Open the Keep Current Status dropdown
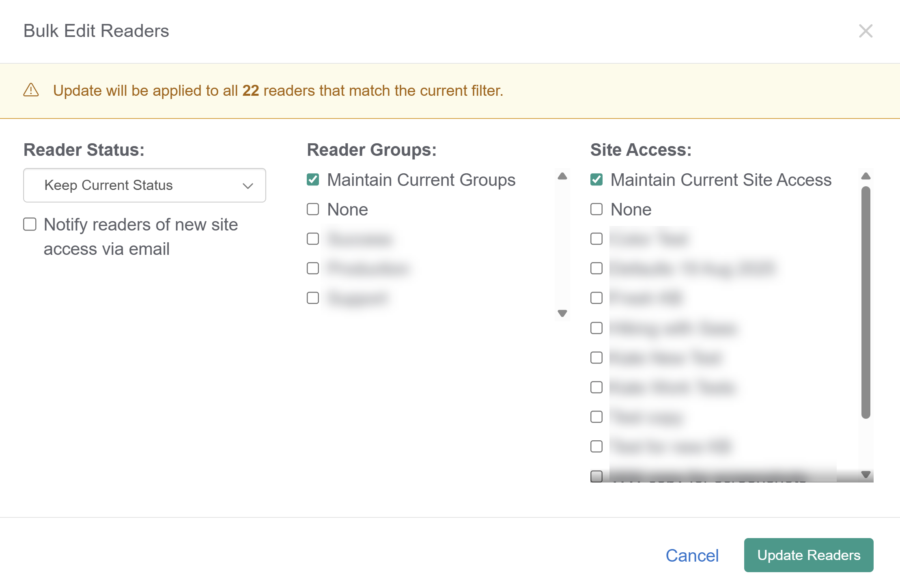The width and height of the screenshot is (900, 588). (x=144, y=185)
